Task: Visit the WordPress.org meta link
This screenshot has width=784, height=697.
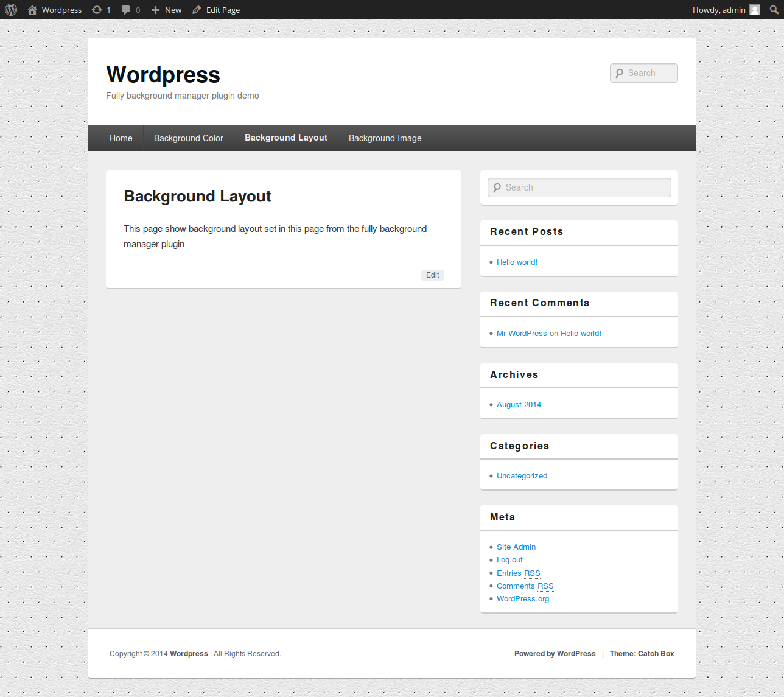Action: coord(523,599)
